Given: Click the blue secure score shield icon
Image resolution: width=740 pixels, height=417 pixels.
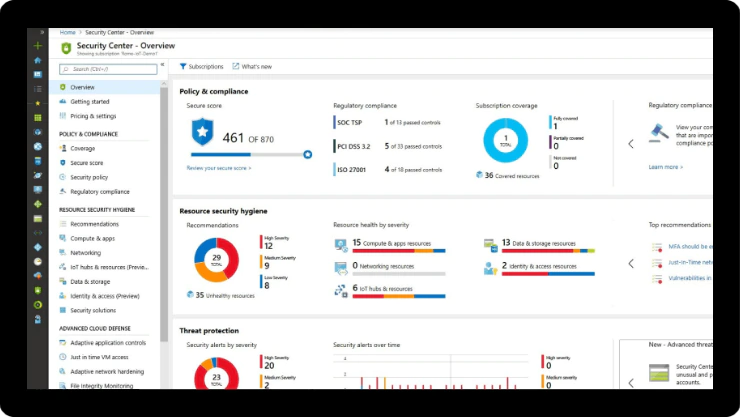Looking at the screenshot, I should [x=202, y=132].
